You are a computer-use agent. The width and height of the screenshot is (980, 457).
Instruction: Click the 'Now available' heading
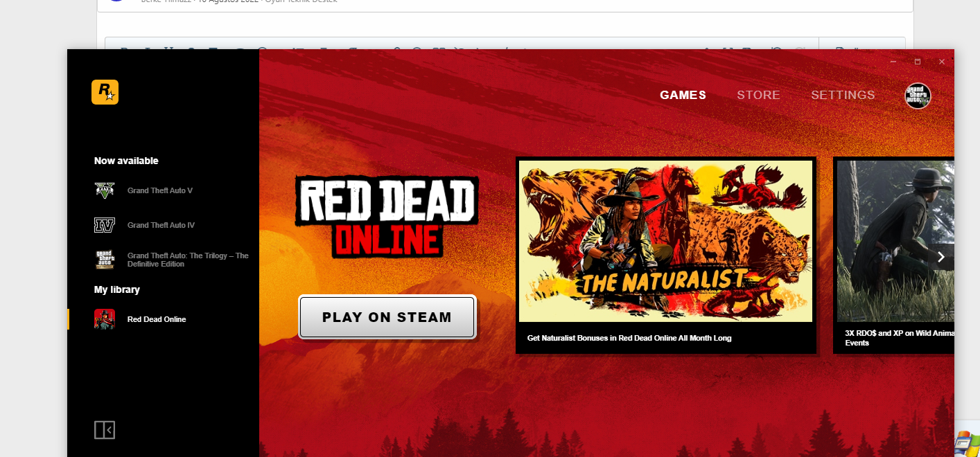[x=126, y=161]
